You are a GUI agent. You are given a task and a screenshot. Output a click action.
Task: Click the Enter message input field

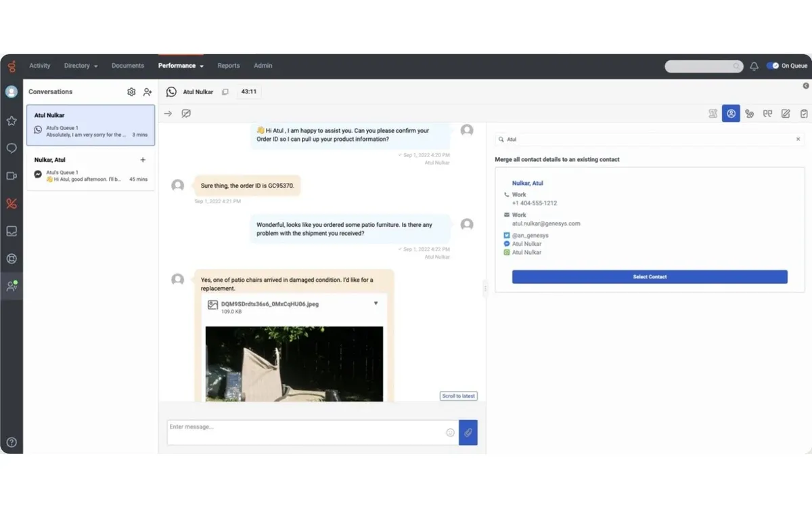(313, 432)
